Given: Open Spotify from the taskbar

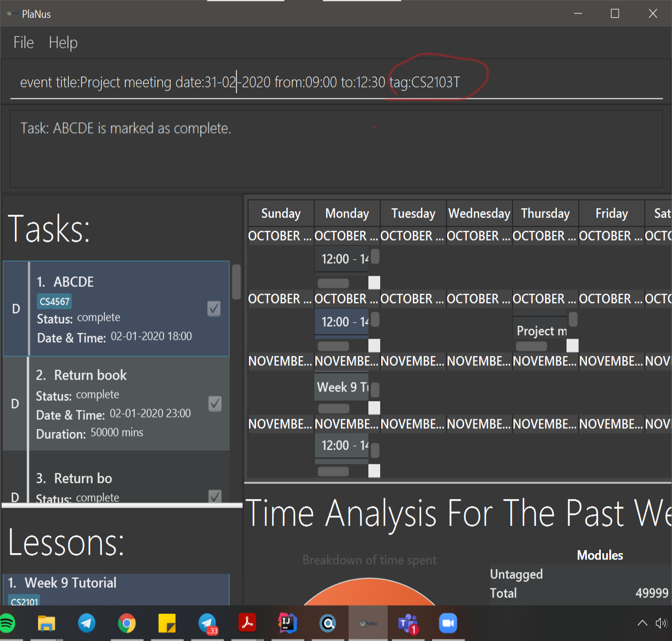Looking at the screenshot, I should point(6,623).
